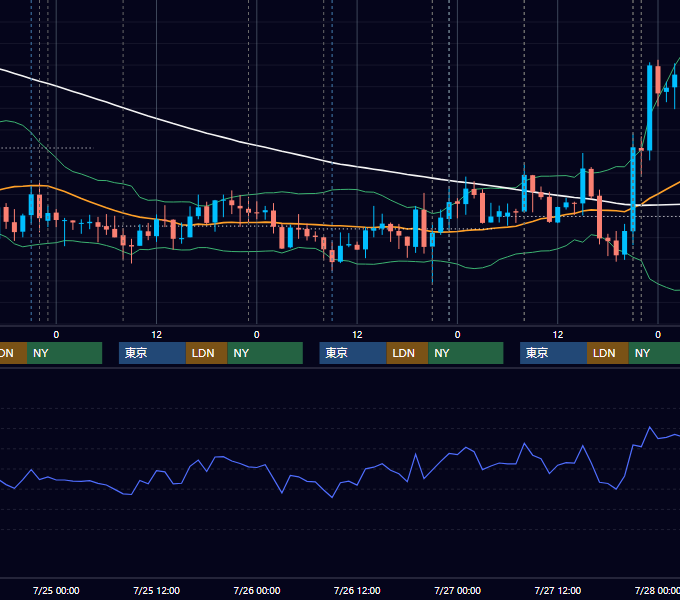The width and height of the screenshot is (680, 600).
Task: Select the LDN session block for 7/25
Action: pos(206,353)
